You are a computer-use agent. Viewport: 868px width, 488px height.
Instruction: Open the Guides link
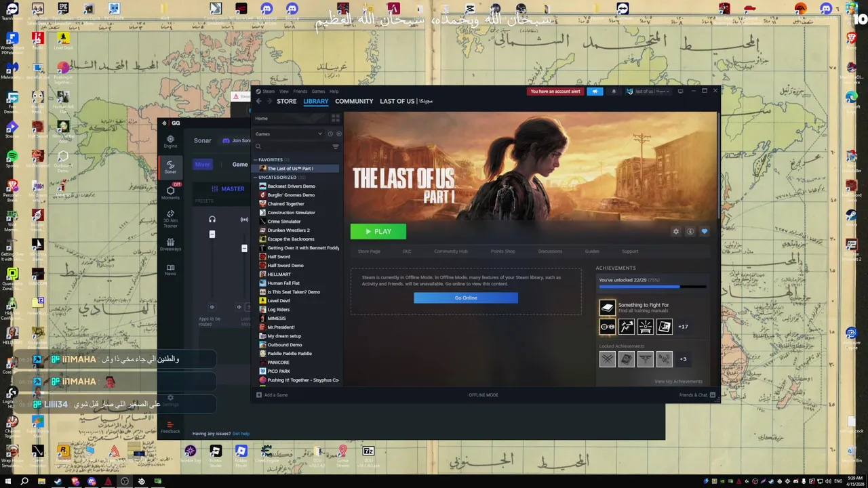592,251
